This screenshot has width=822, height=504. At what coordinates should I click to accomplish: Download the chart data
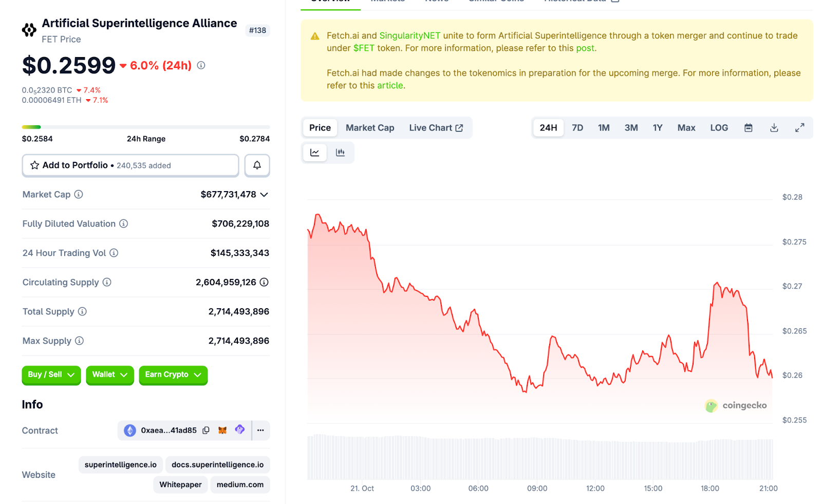click(x=774, y=128)
